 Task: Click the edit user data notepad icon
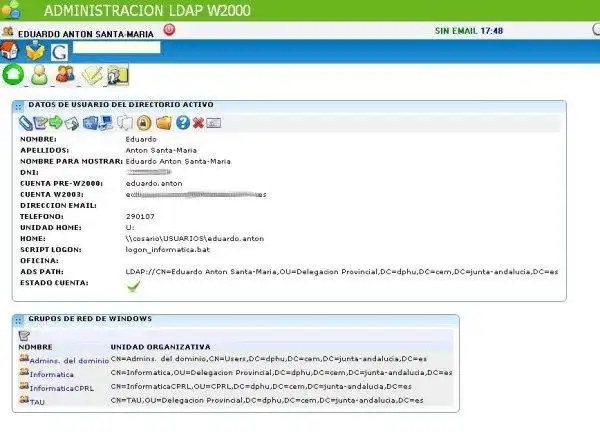tap(40, 123)
